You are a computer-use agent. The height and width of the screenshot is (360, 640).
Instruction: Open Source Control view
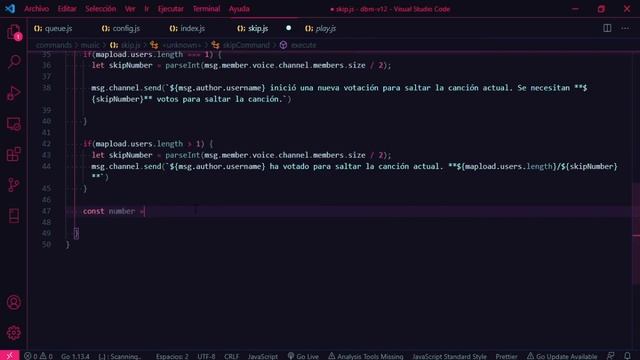(13, 185)
